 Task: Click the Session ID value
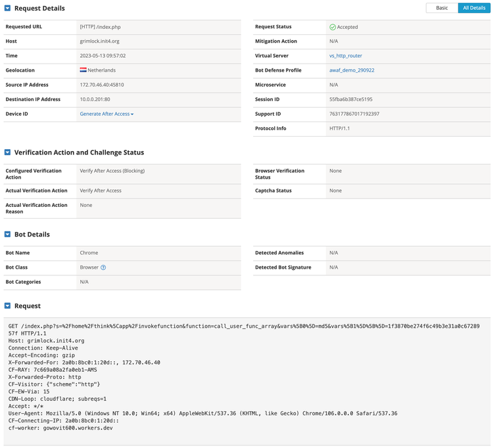[x=350, y=99]
